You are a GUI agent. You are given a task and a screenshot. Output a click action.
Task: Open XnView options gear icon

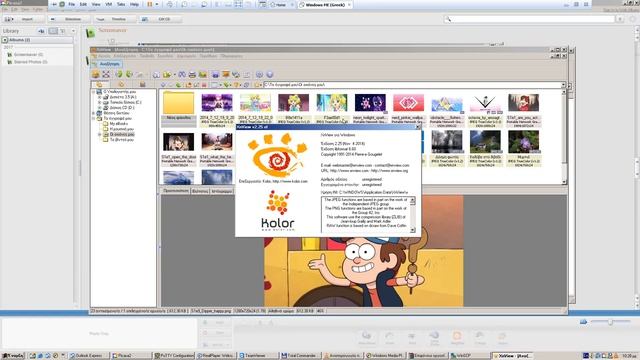(x=259, y=74)
